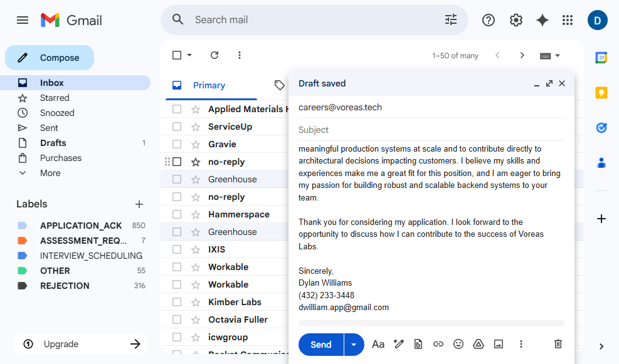Insert a photo into the email
619x364 pixels.
coord(499,344)
